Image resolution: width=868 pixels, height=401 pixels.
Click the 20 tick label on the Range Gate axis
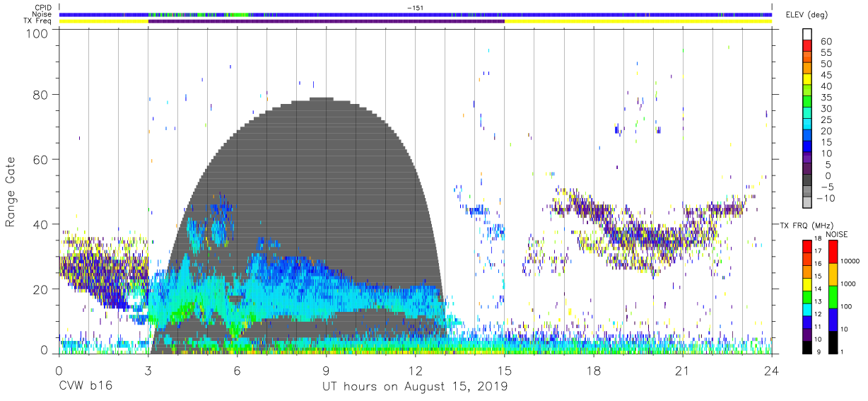[41, 289]
